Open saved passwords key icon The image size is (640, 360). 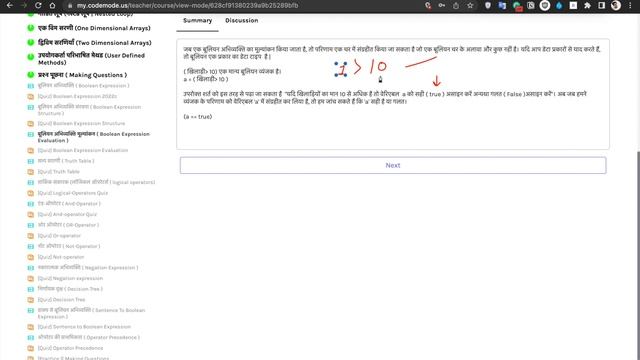(x=442, y=5)
